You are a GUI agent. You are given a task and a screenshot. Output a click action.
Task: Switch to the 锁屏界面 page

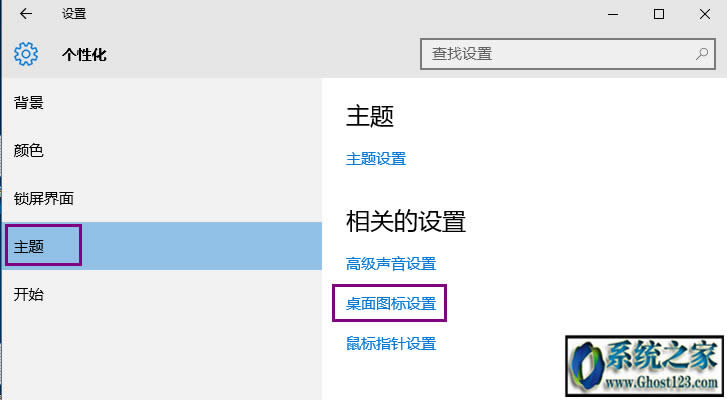pos(44,199)
